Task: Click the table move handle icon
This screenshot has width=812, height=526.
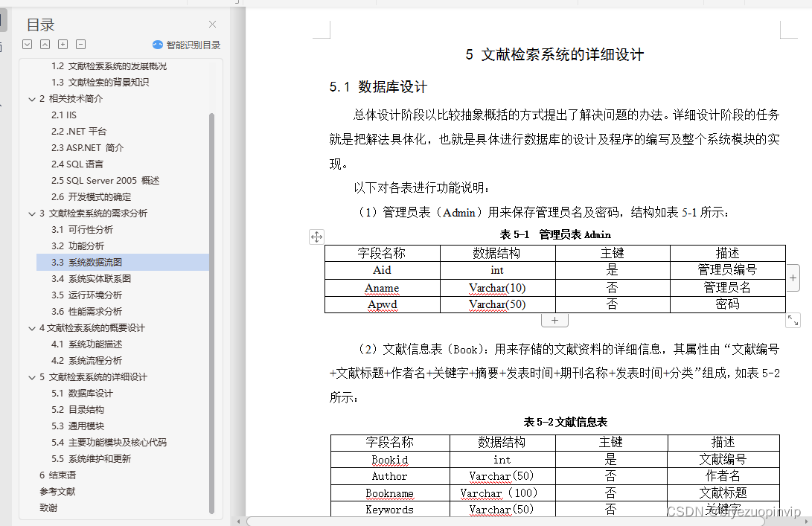Action: tap(316, 237)
